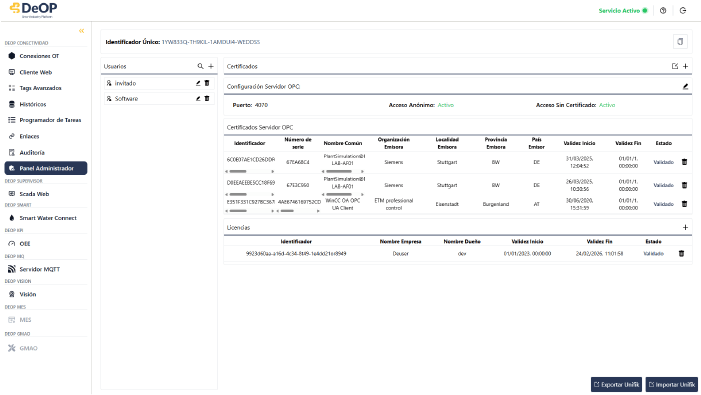
Task: Click the Puerto 4070 value
Action: tap(261, 105)
